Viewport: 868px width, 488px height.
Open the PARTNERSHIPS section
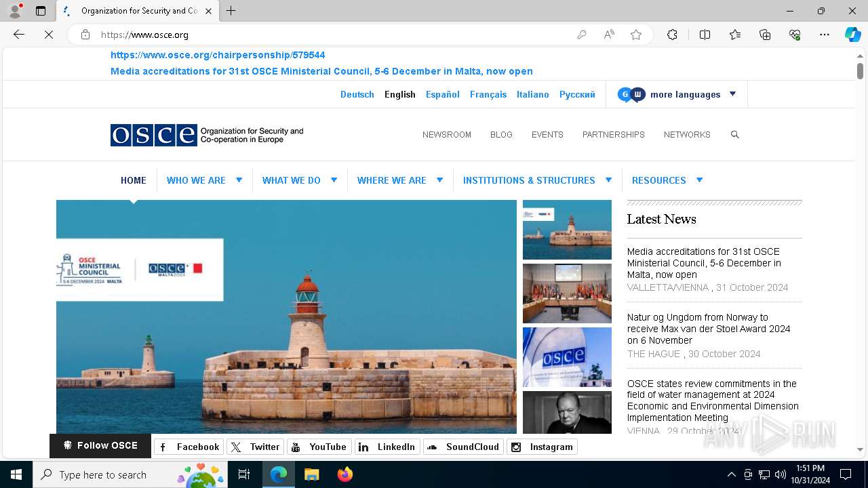click(614, 135)
